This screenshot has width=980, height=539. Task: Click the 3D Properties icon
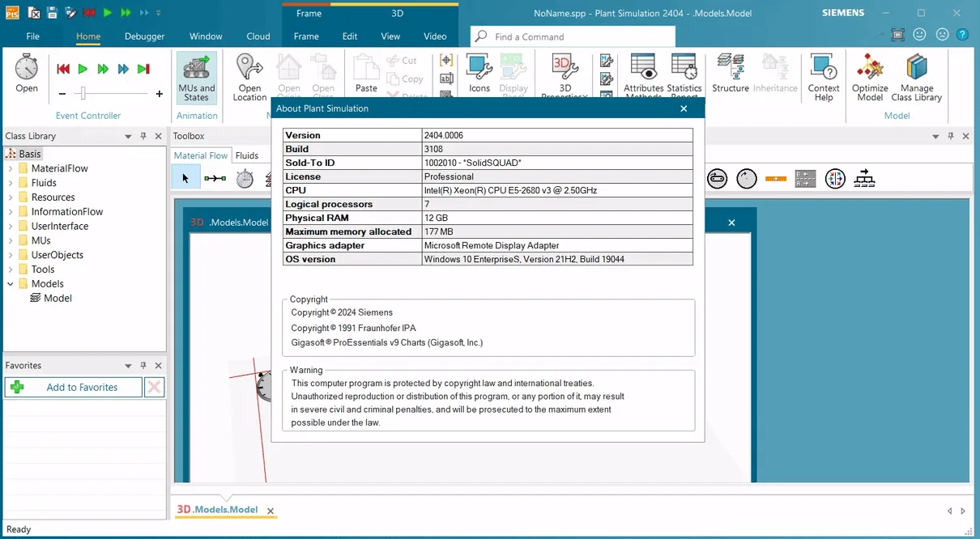[565, 77]
